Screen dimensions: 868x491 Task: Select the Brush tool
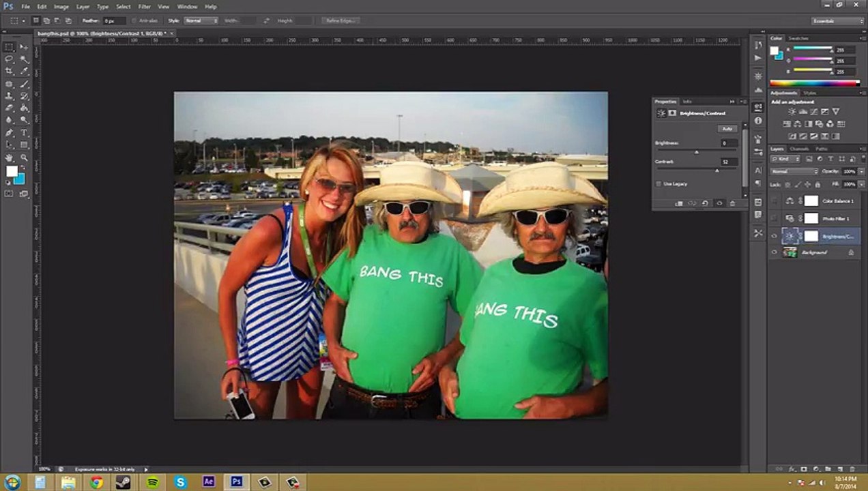pos(24,84)
